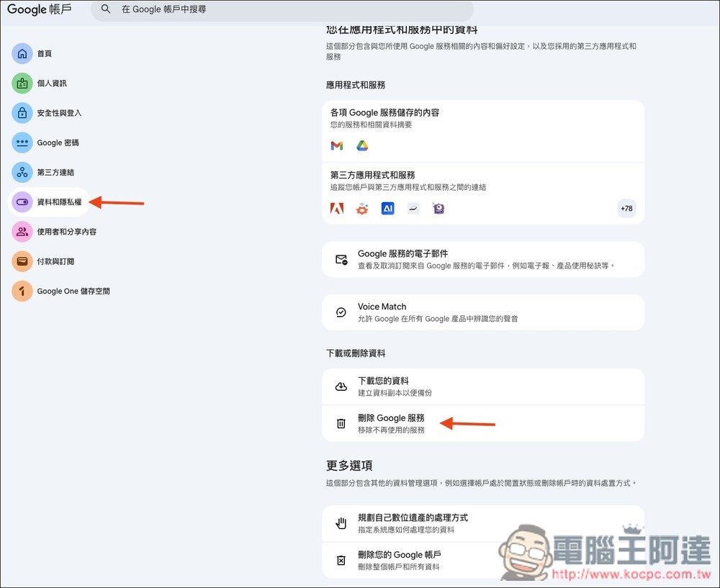Click the 個人資訊 ID card icon
This screenshot has height=588, width=720.
click(x=22, y=83)
